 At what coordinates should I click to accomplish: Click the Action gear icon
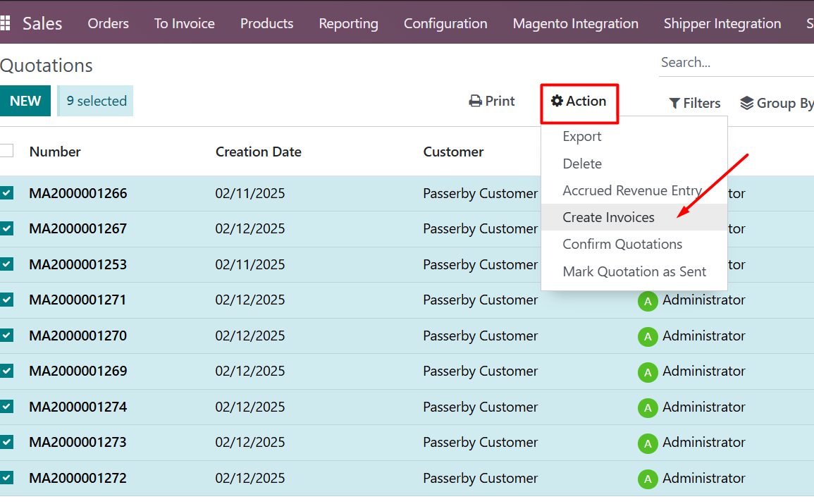pyautogui.click(x=557, y=102)
